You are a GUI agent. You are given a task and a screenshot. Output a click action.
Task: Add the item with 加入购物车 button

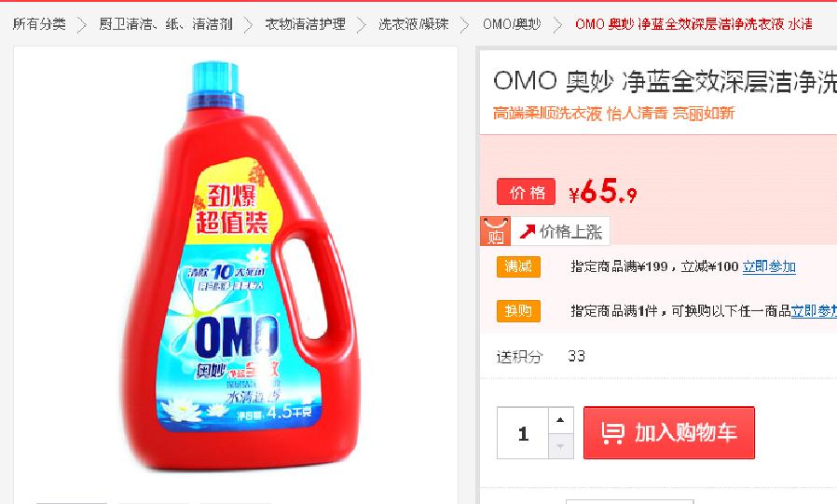click(669, 432)
